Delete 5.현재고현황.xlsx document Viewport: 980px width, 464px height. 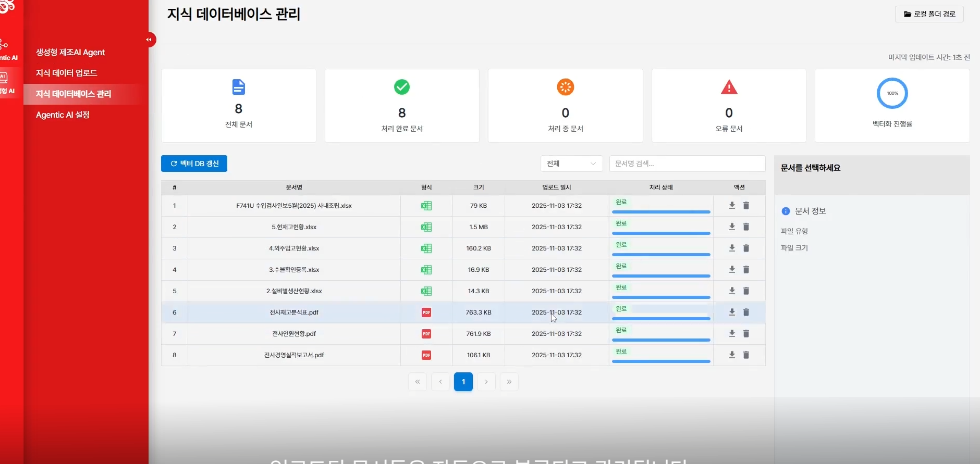coord(746,227)
